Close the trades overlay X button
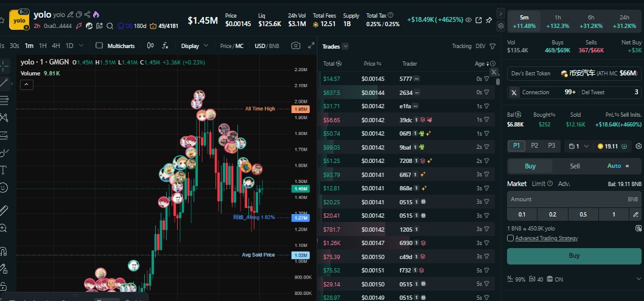Image resolution: width=644 pixels, height=301 pixels. (494, 72)
